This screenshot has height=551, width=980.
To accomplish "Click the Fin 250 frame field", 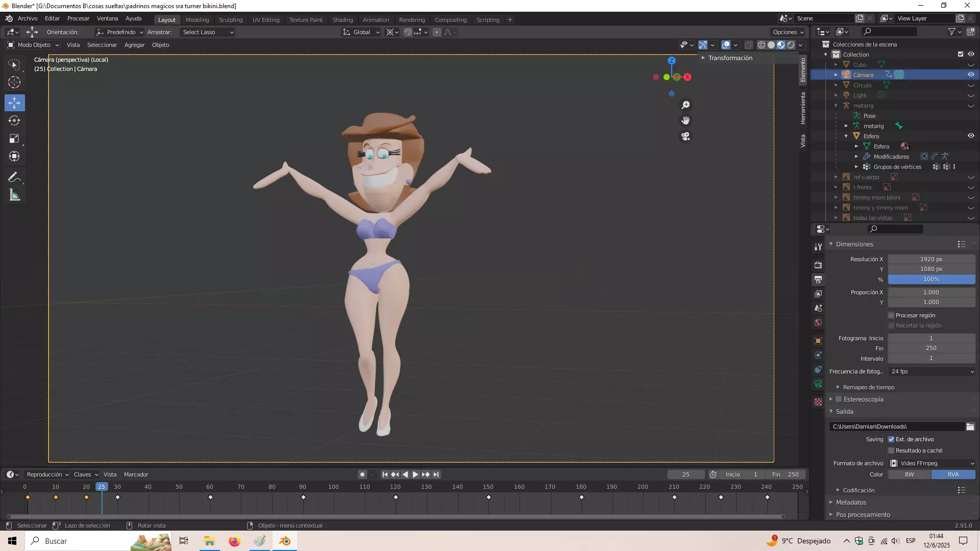I will pyautogui.click(x=786, y=474).
